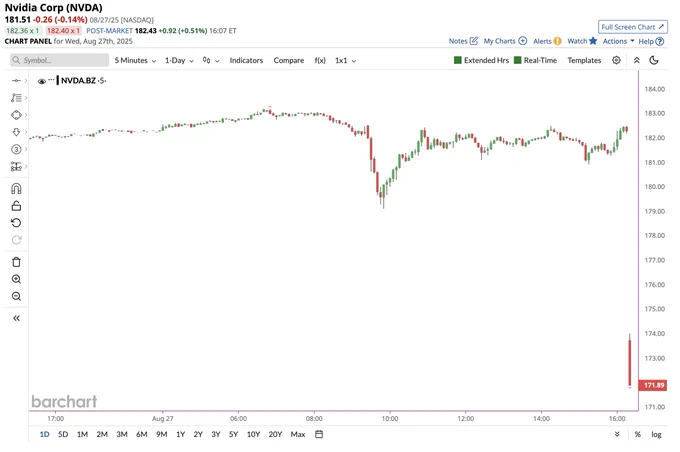
Task: Click the 182.40 x 1 ask quote
Action: coord(63,31)
